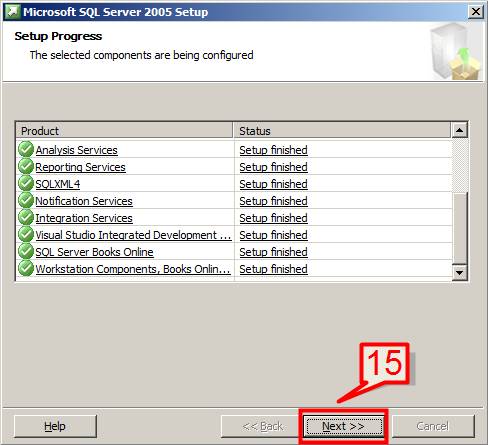View Setup finished status for Workstation Components
This screenshot has height=445, width=488.
click(x=273, y=269)
